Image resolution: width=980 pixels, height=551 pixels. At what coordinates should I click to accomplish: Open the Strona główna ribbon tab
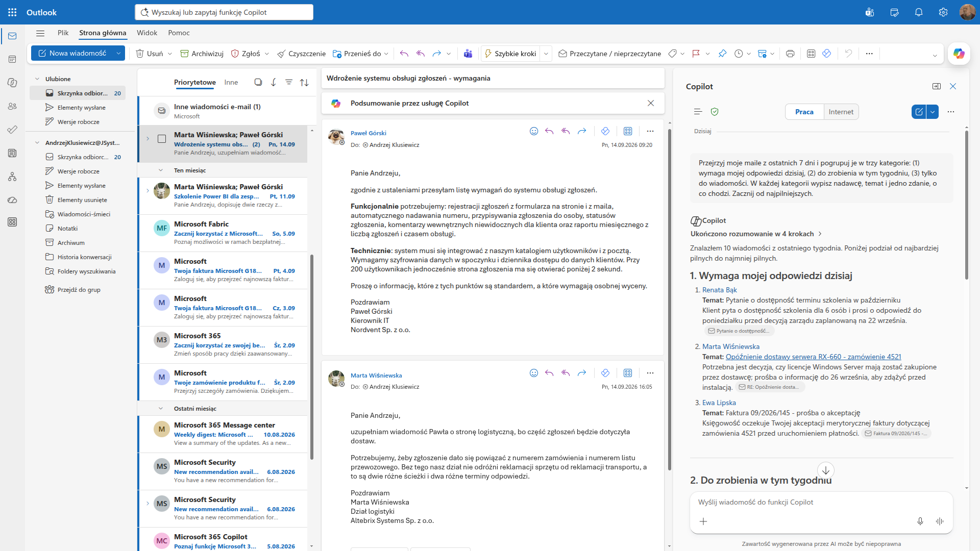click(x=103, y=33)
